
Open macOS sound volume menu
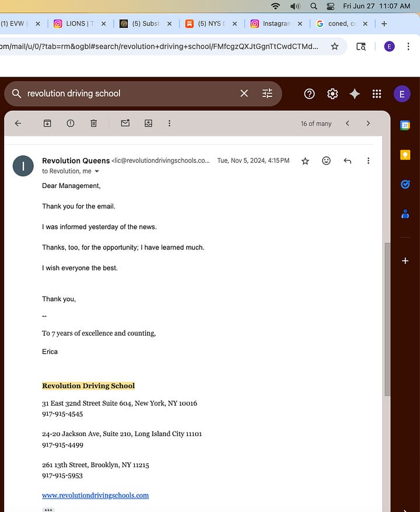point(295,6)
